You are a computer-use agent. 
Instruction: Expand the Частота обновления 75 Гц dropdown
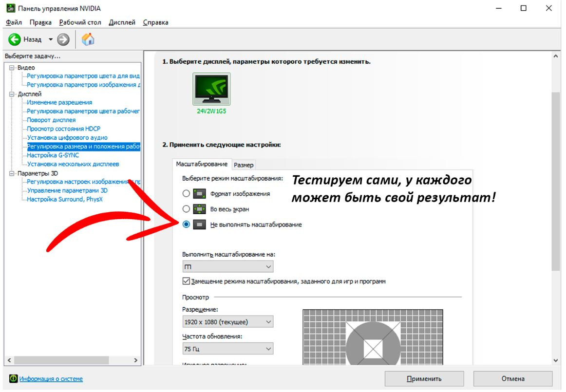pyautogui.click(x=227, y=349)
